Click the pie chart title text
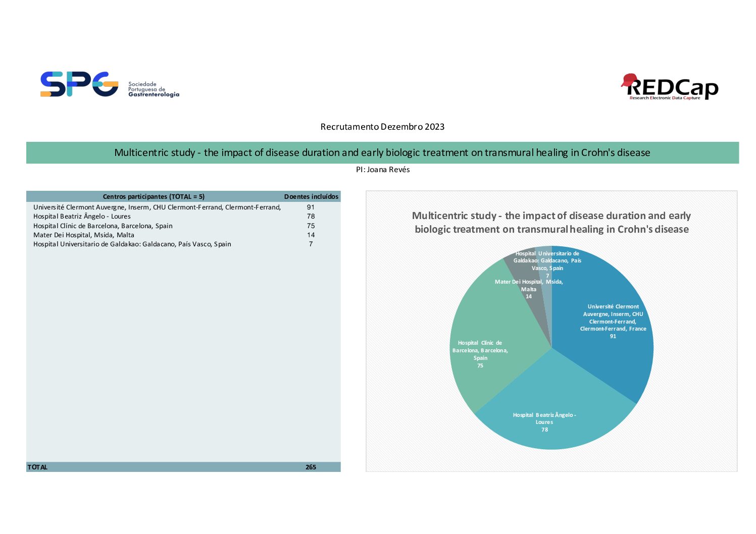The width and height of the screenshot is (756, 534). (551, 223)
